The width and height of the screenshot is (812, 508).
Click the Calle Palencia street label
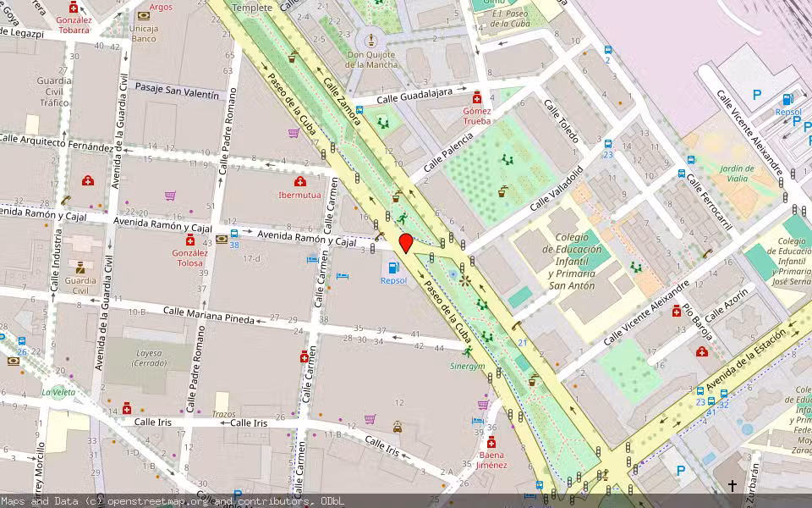448,152
